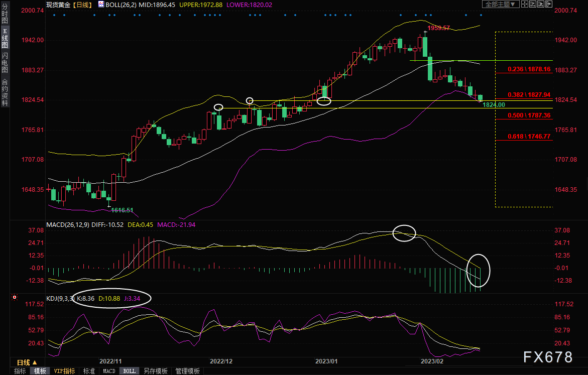588x375 pixels.
Task: Open the 合约资料 side panel
Action: [5, 92]
